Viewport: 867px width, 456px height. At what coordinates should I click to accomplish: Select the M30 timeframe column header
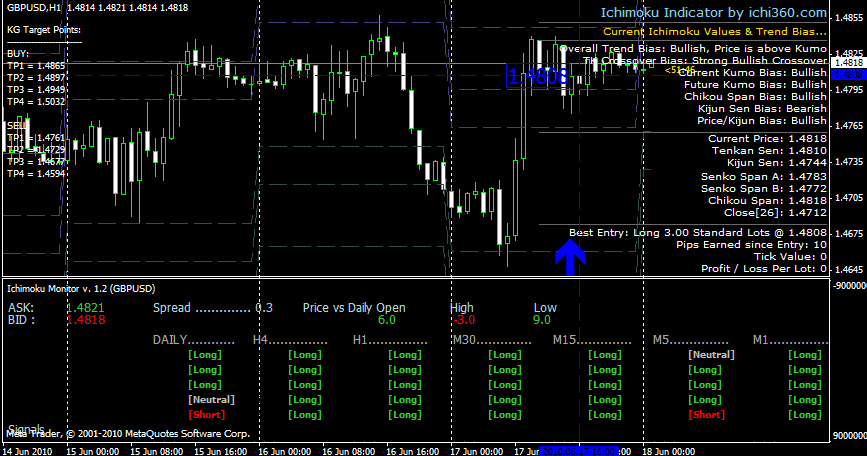click(x=492, y=340)
